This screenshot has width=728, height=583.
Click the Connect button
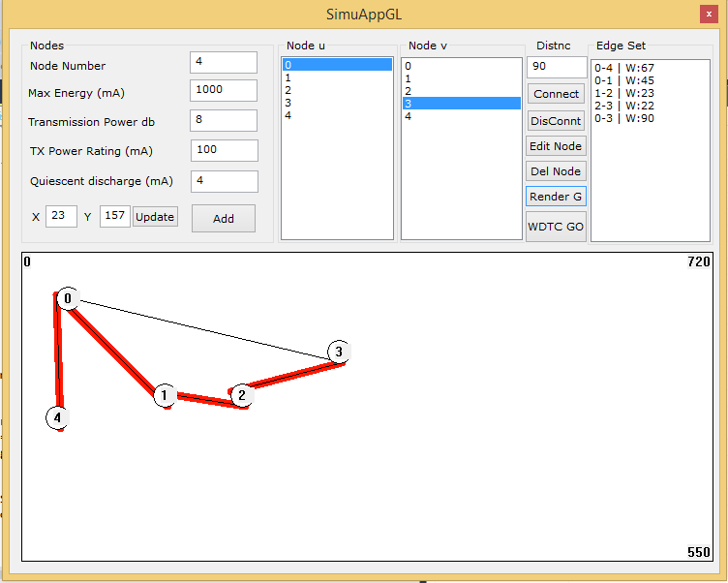[556, 94]
